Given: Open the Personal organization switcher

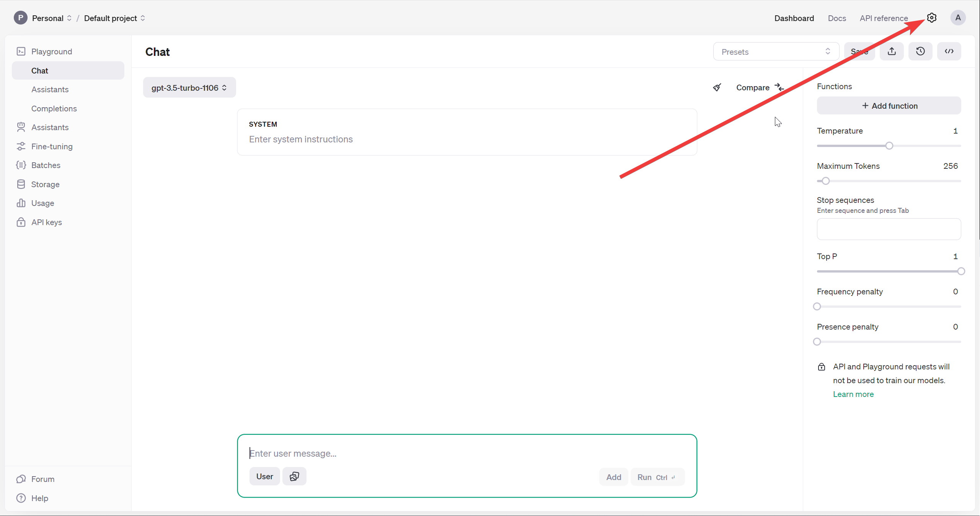Looking at the screenshot, I should [52, 18].
